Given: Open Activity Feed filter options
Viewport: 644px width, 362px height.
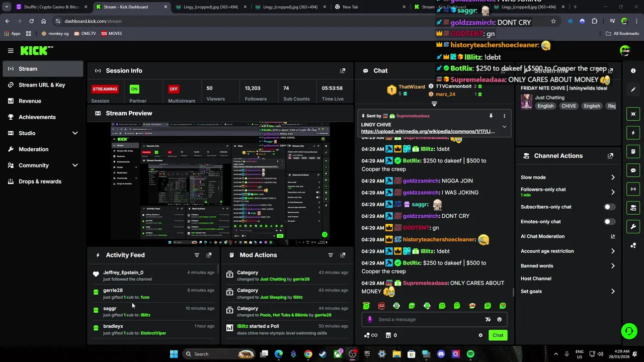Looking at the screenshot, I should coord(197,255).
